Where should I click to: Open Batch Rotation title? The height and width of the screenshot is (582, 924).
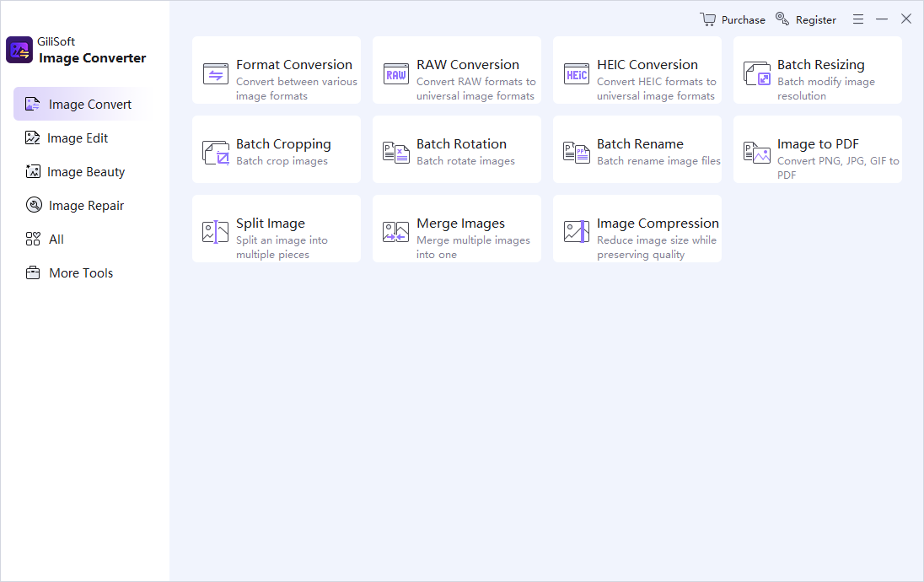click(x=461, y=144)
